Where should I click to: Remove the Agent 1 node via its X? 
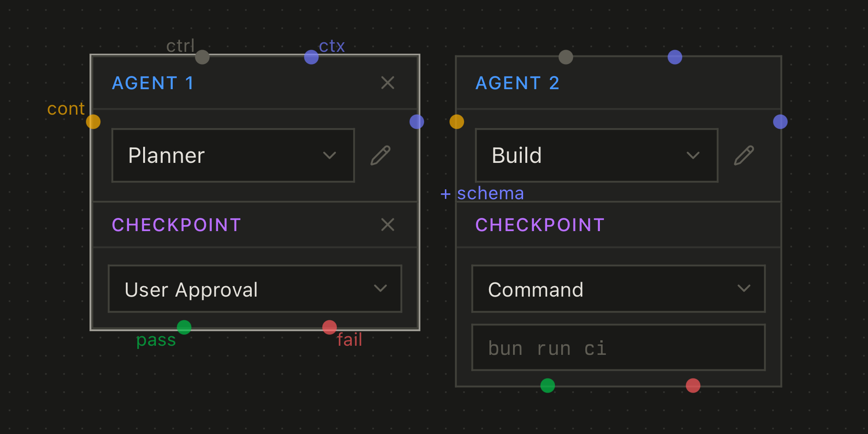388,82
